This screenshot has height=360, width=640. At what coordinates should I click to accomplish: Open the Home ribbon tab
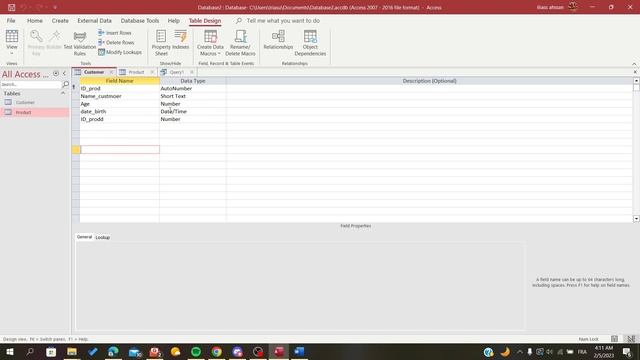[x=35, y=20]
